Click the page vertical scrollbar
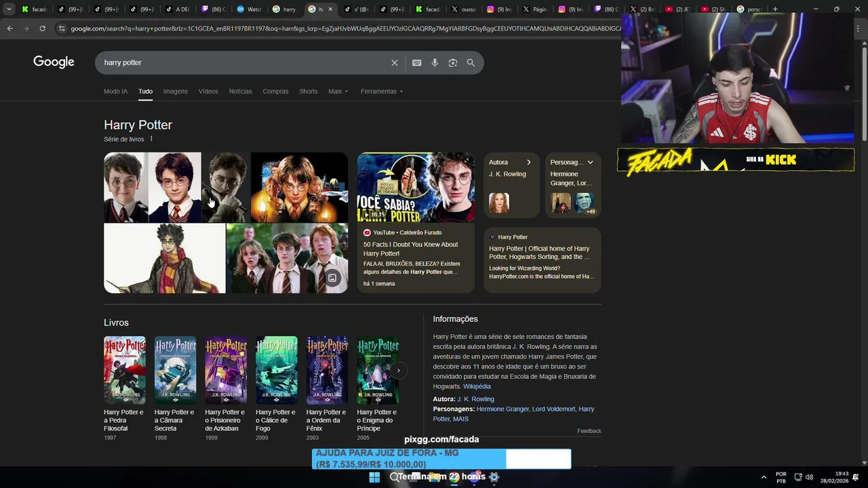The height and width of the screenshot is (488, 868). coord(863,95)
